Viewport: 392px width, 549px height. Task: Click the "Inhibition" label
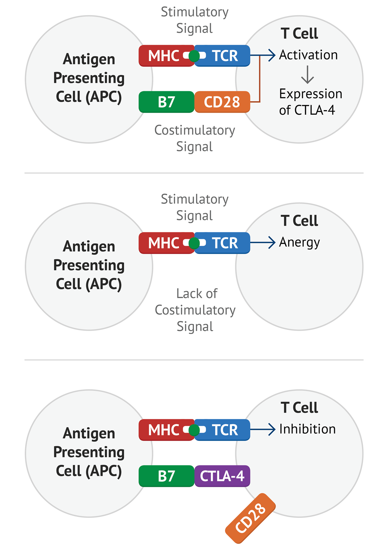tap(307, 429)
